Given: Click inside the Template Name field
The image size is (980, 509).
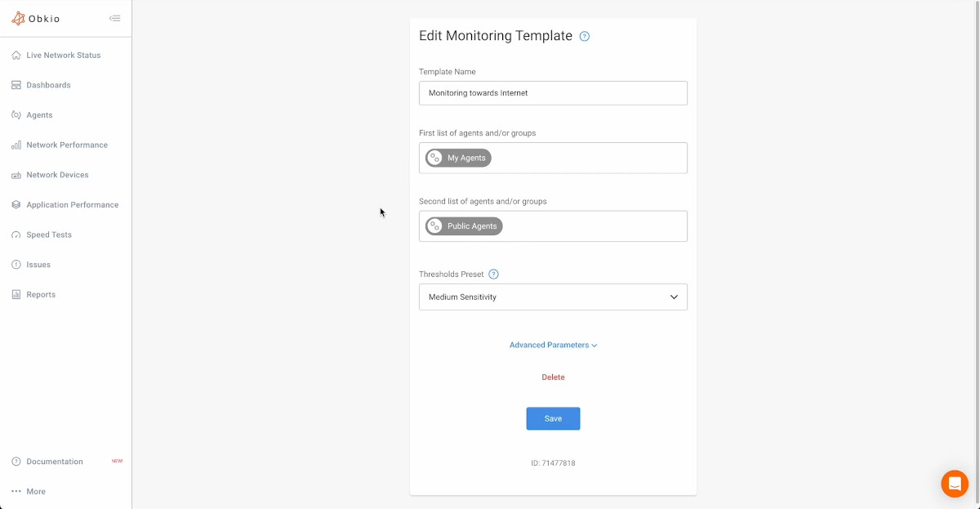Looking at the screenshot, I should point(553,92).
